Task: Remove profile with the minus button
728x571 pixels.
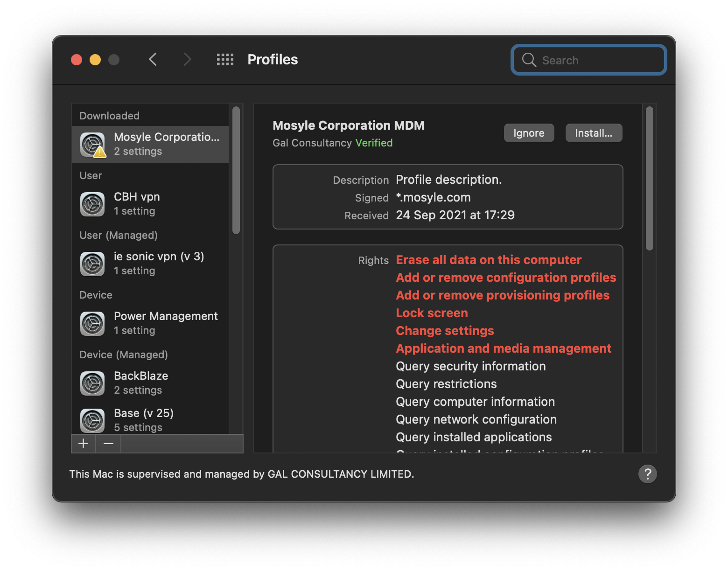Action: (108, 444)
